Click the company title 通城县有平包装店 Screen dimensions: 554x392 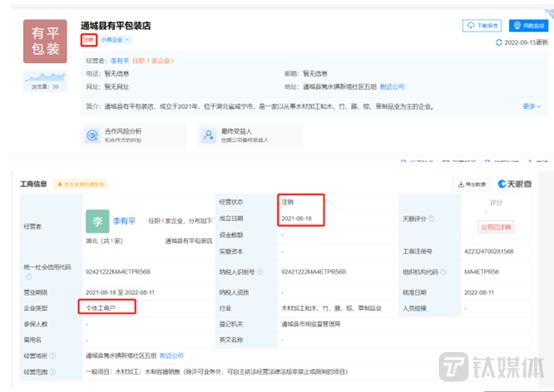[116, 25]
